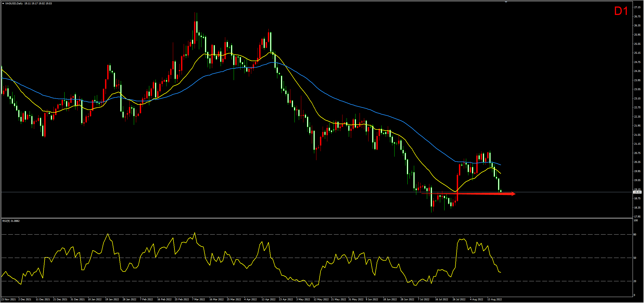Click the XAGUSD,Daily chart title text
This screenshot has width=644, height=303.
tap(14, 4)
